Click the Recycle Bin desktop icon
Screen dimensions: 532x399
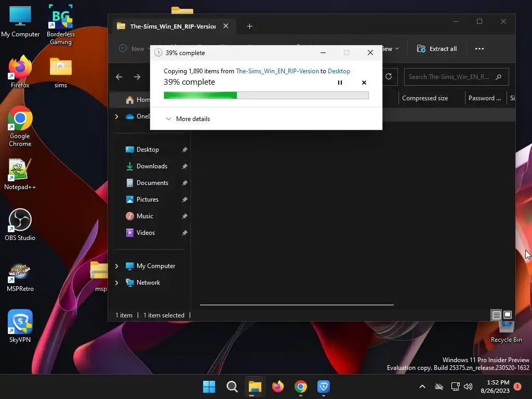coord(507,332)
